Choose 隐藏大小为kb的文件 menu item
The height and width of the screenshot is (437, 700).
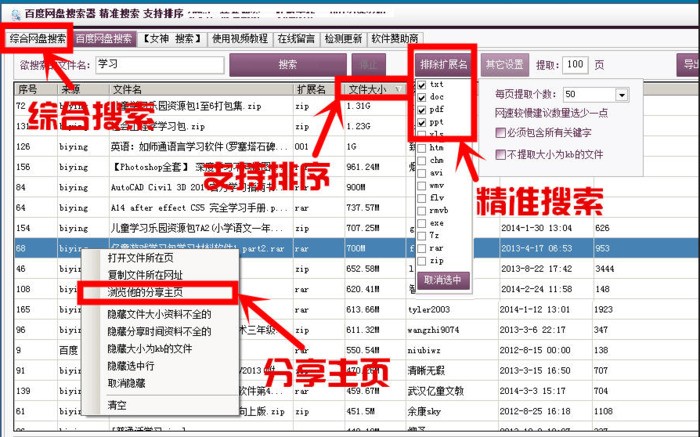(x=150, y=349)
